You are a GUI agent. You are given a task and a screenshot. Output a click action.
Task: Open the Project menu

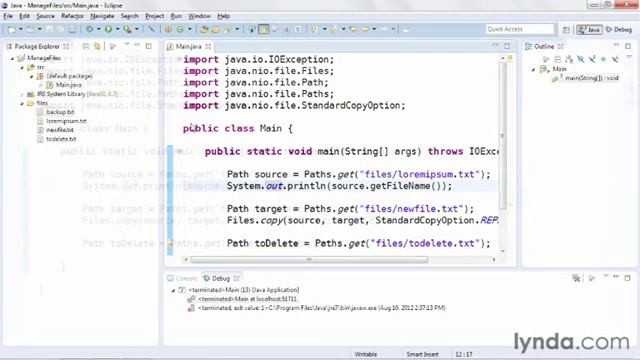click(155, 16)
